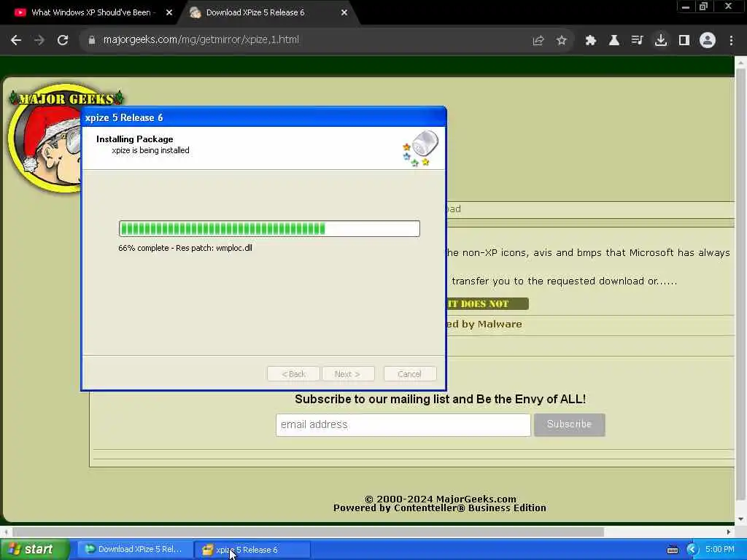Expand hidden system tray icons
Viewport: 747px width, 560px height.
[692, 550]
